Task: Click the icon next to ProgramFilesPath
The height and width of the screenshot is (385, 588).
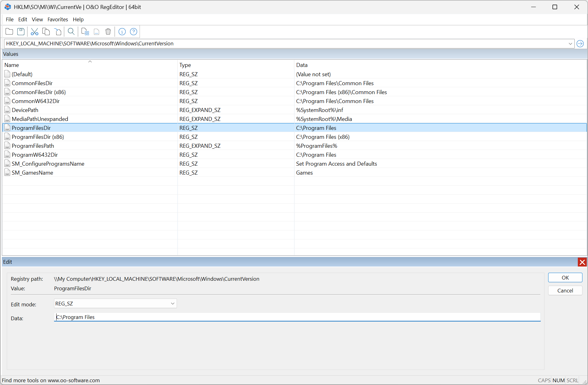Action: pos(7,146)
